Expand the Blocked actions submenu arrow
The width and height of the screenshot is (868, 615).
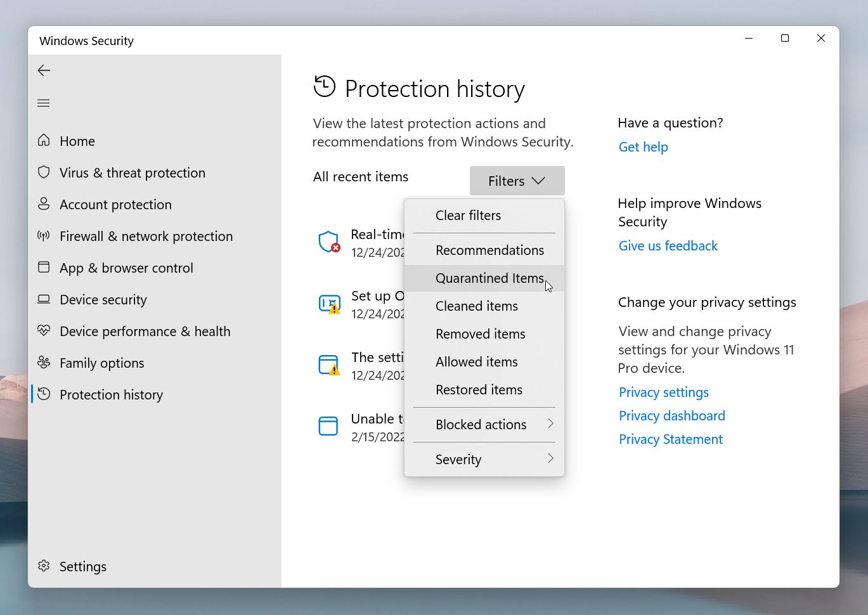pos(550,424)
